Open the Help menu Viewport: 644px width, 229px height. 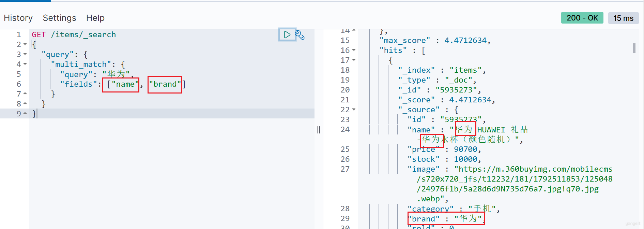95,18
